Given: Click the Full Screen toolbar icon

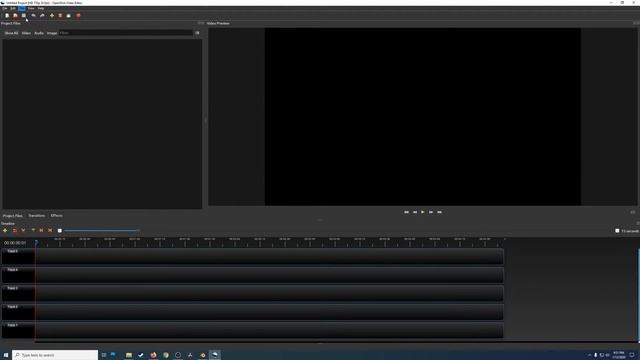Looking at the screenshot, I should [x=69, y=16].
